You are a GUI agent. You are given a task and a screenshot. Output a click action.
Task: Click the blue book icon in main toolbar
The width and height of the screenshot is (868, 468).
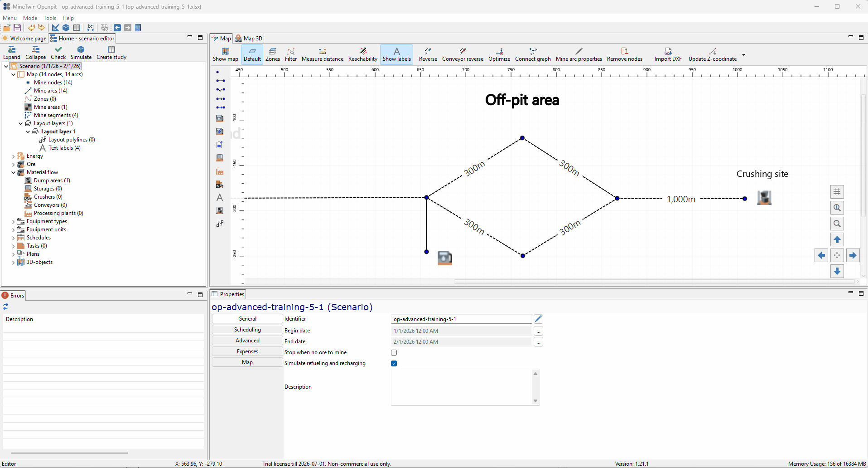(x=138, y=28)
